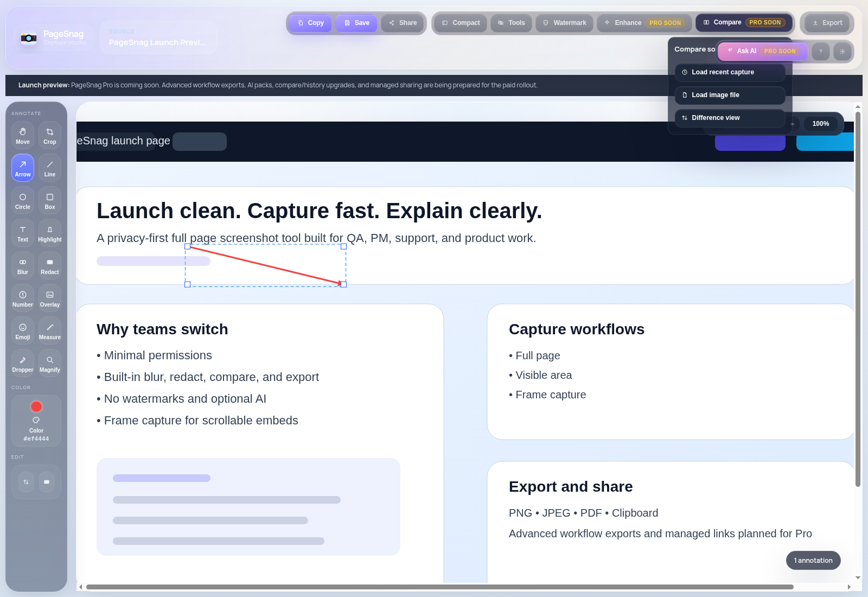This screenshot has width=868, height=597.
Task: Select the Crop tool
Action: pyautogui.click(x=50, y=135)
